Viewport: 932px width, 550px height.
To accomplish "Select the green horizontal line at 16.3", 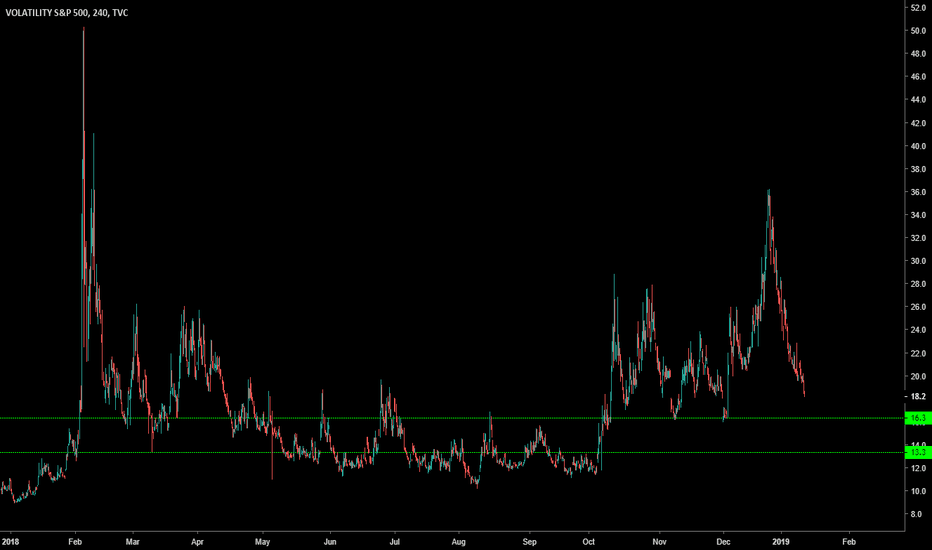I will click(452, 418).
